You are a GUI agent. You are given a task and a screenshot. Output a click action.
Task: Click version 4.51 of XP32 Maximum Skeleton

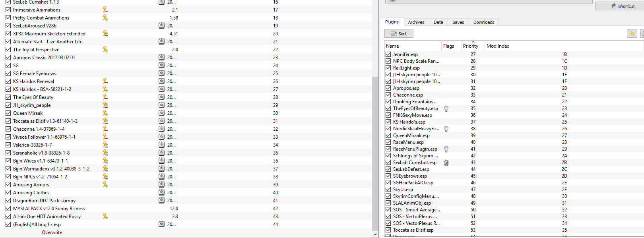click(x=174, y=33)
